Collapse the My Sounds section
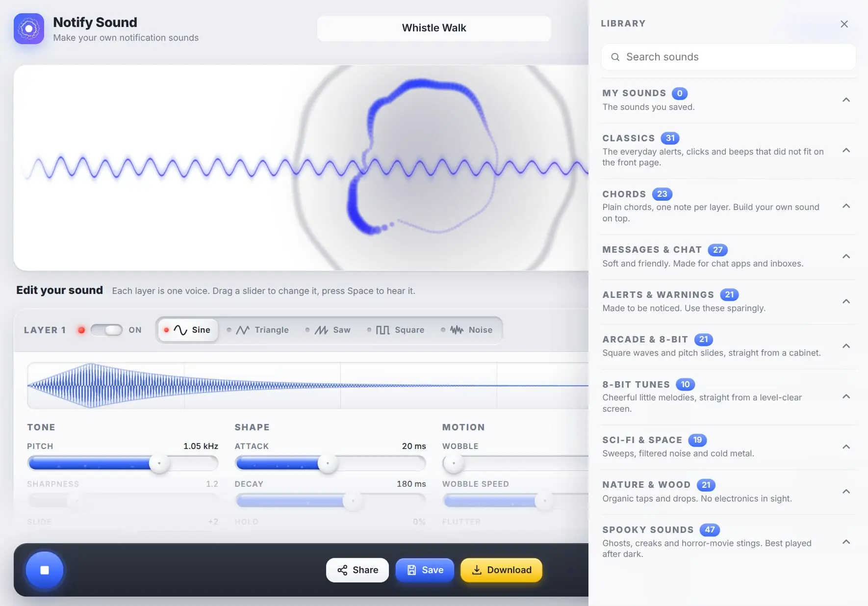This screenshot has height=606, width=868. pos(846,100)
